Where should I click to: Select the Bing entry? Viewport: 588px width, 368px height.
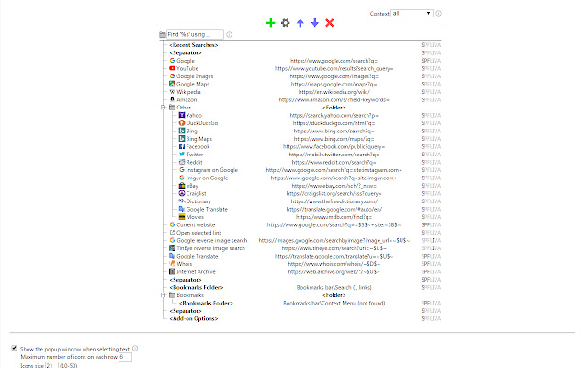[192, 131]
